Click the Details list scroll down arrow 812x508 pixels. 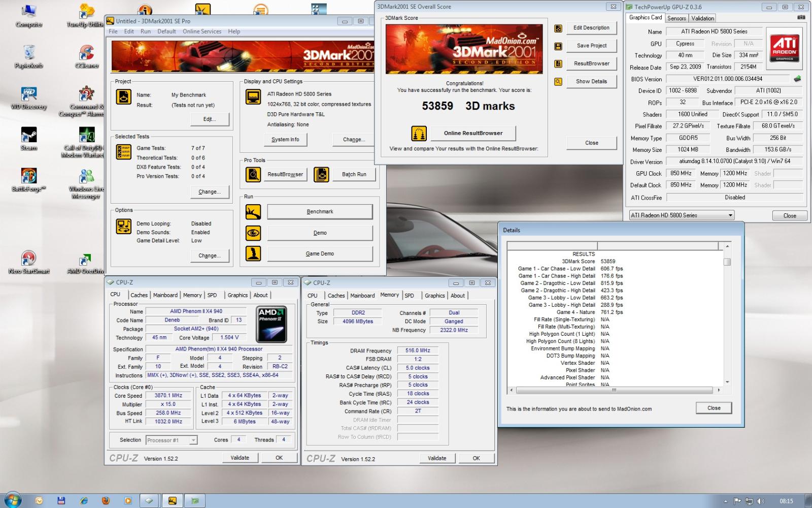(x=727, y=382)
